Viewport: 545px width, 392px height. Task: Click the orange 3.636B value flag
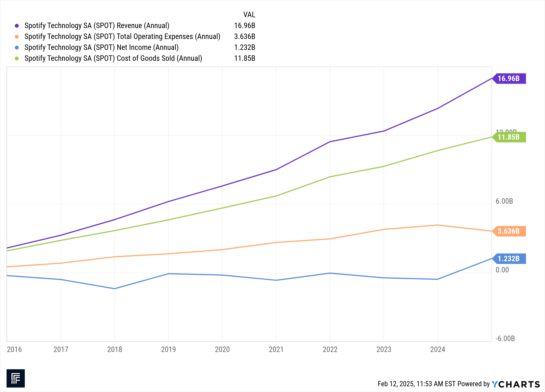coord(509,231)
